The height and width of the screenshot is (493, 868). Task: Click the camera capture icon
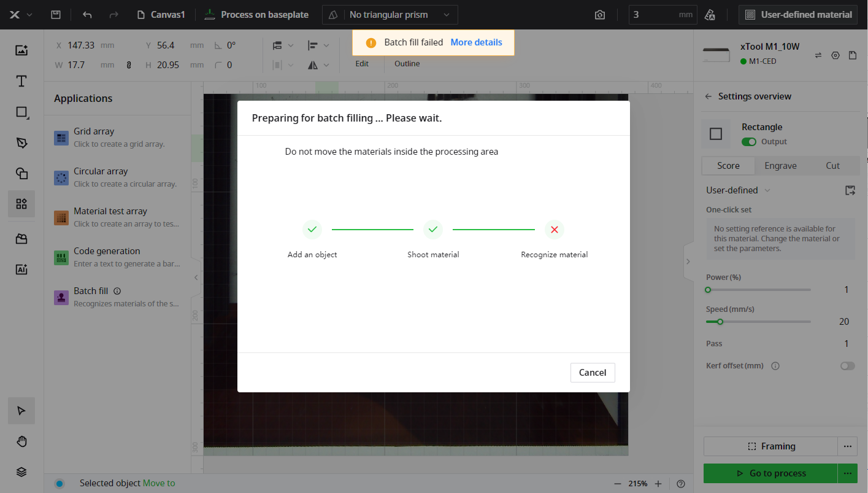point(600,15)
